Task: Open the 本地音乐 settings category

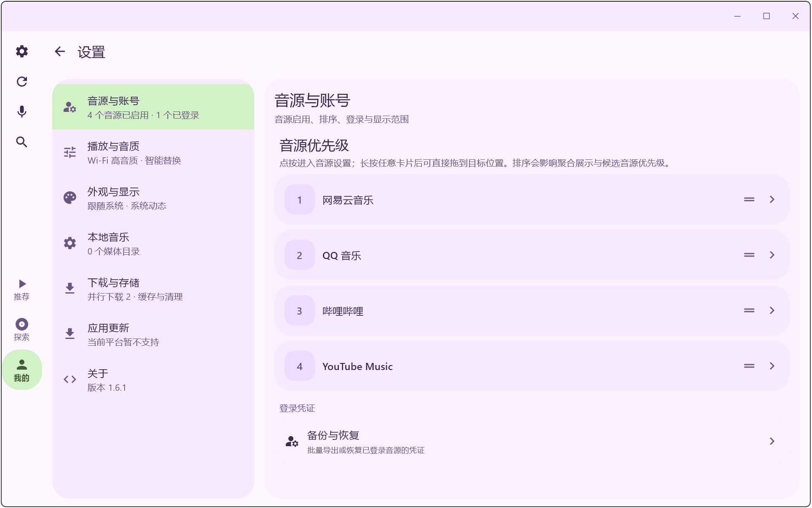Action: point(153,243)
